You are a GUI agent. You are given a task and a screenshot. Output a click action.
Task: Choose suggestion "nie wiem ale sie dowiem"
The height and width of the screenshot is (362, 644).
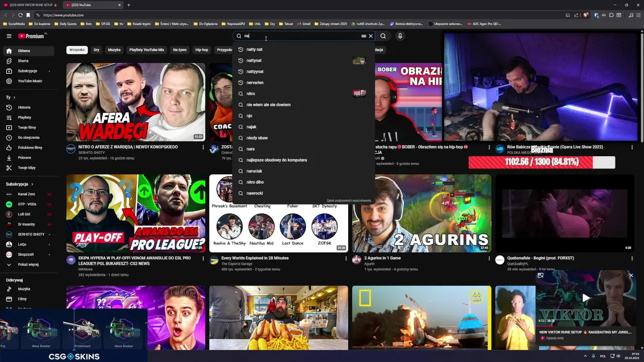click(x=303, y=105)
